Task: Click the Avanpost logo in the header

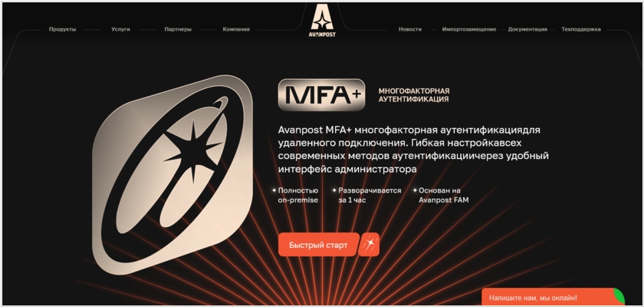Action: [322, 21]
